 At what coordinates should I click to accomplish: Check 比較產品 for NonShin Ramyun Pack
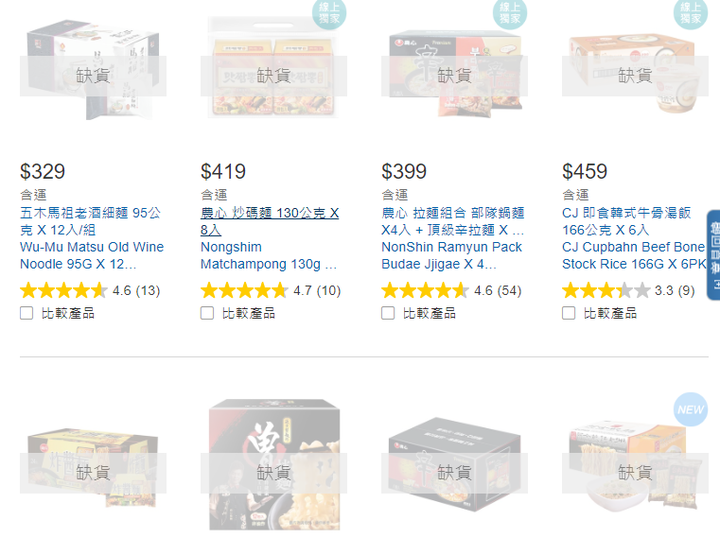pyautogui.click(x=388, y=314)
